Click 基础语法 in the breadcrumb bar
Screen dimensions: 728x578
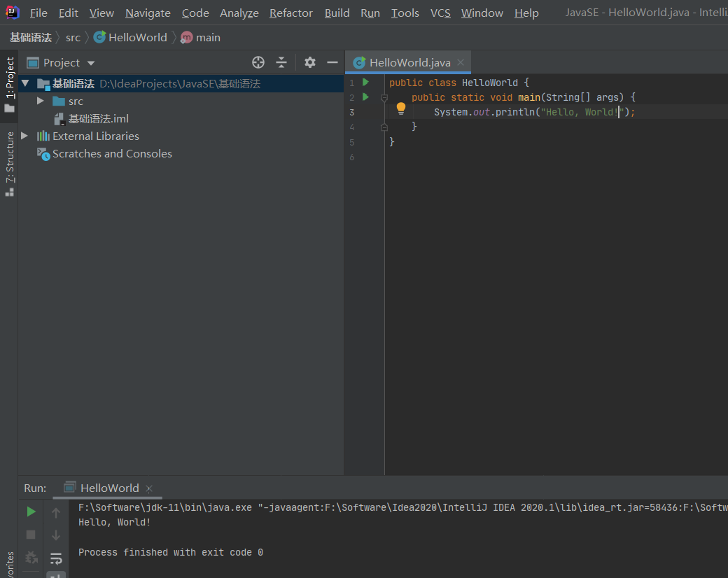(31, 38)
